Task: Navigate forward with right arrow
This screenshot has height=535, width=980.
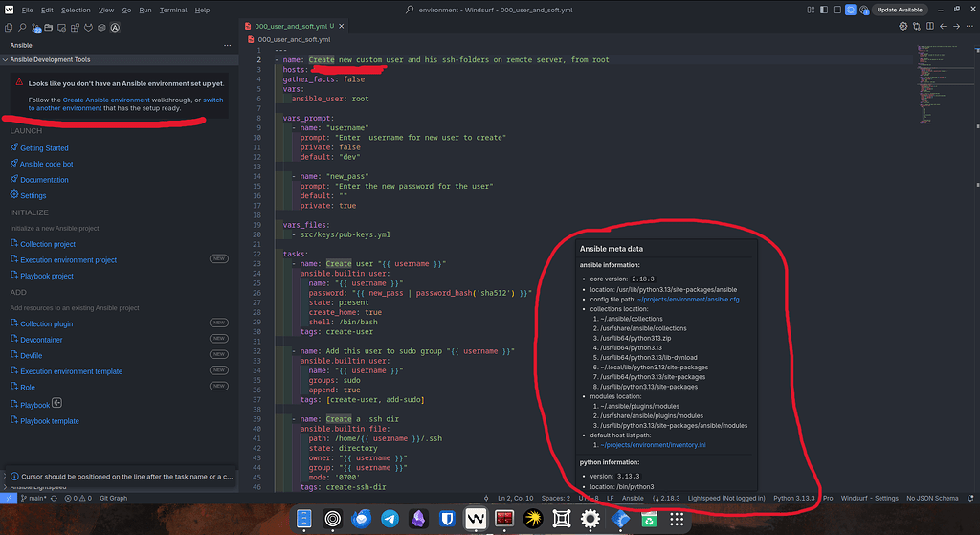Action: tap(956, 26)
